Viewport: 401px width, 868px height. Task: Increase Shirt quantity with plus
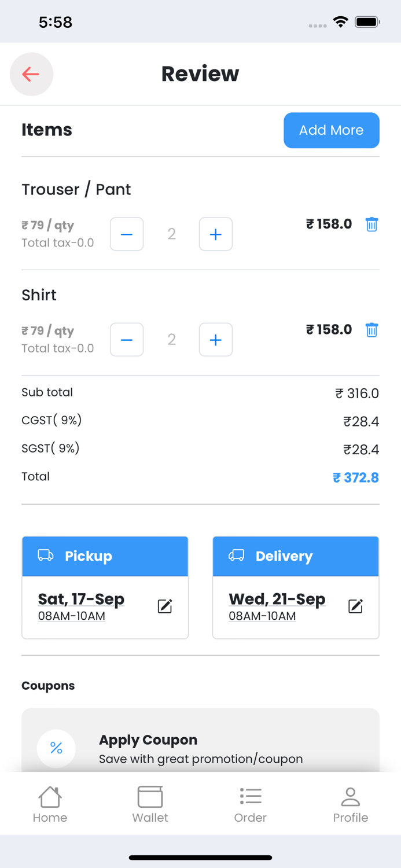pos(215,340)
